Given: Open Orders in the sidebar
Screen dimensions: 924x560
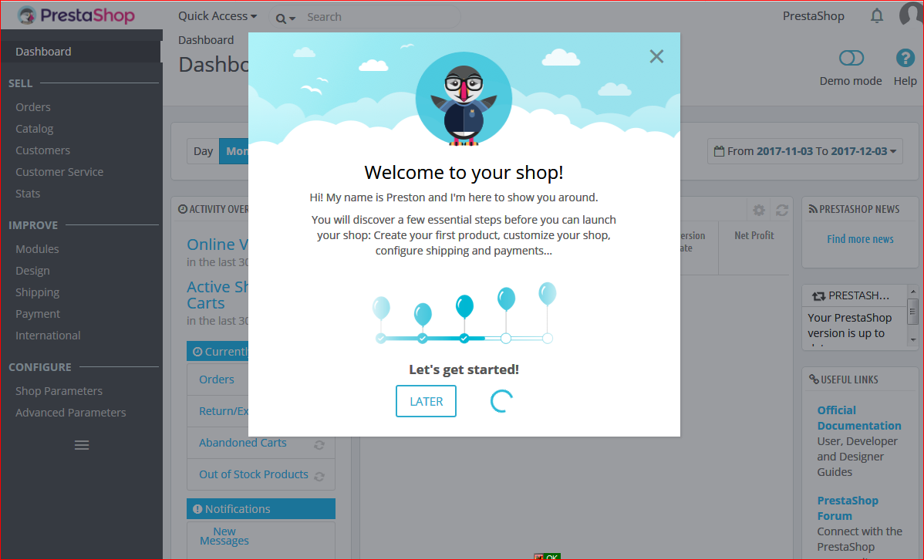Looking at the screenshot, I should click(33, 107).
